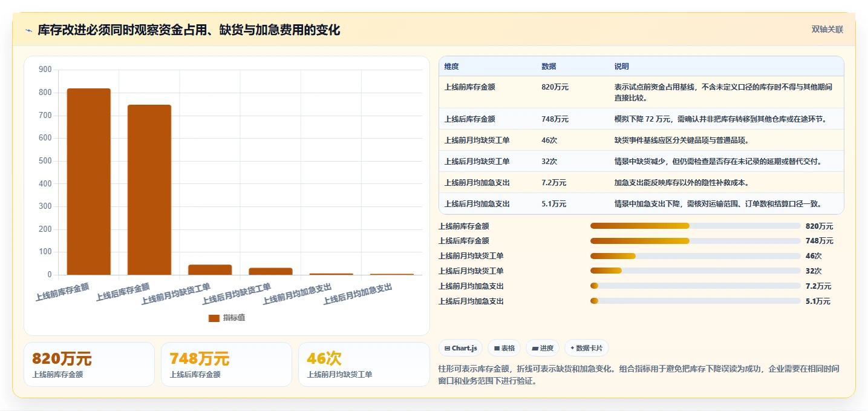Click the 数据 column header
Image resolution: width=868 pixels, height=411 pixels.
[549, 67]
